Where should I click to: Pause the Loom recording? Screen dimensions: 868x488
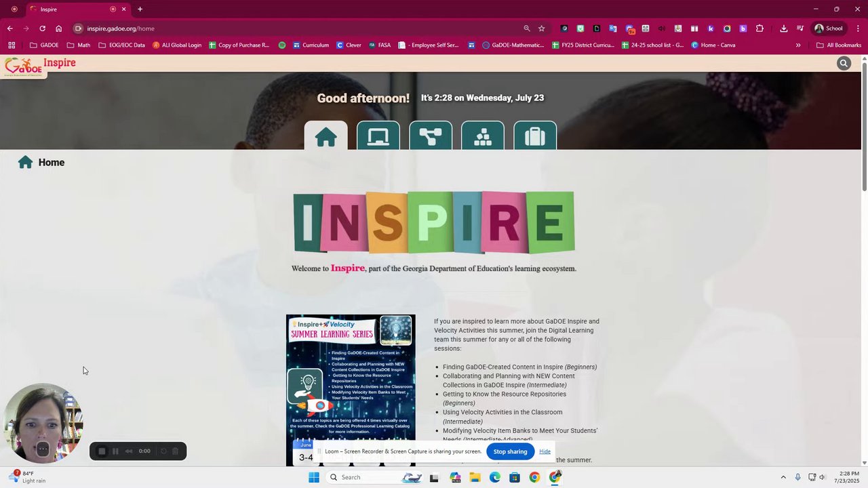[115, 451]
